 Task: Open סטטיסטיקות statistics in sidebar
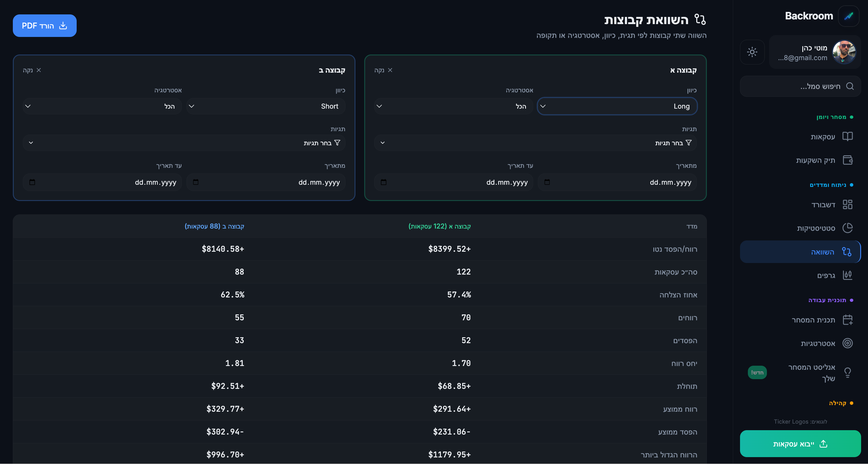(x=800, y=228)
